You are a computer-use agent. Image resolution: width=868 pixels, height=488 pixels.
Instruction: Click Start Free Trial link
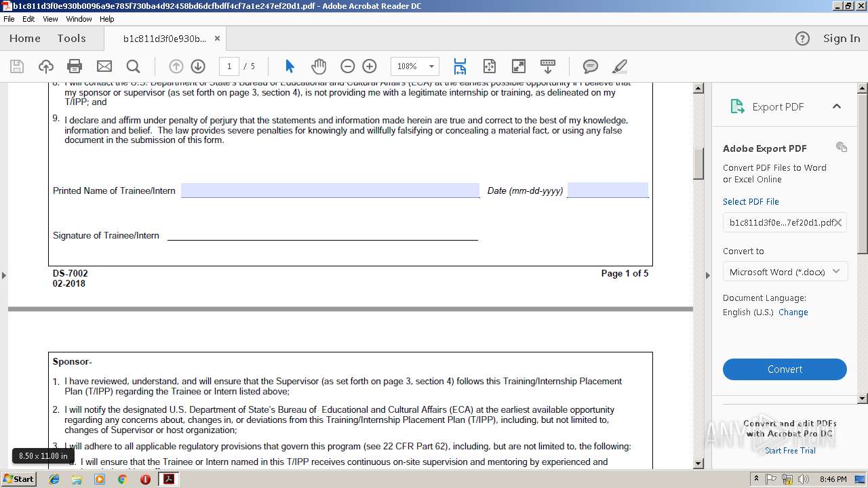(790, 451)
